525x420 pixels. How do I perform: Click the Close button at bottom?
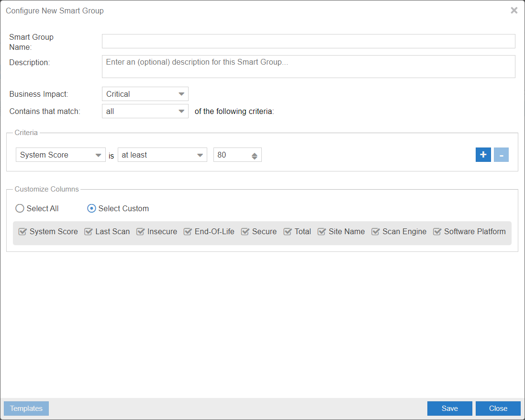coord(498,409)
